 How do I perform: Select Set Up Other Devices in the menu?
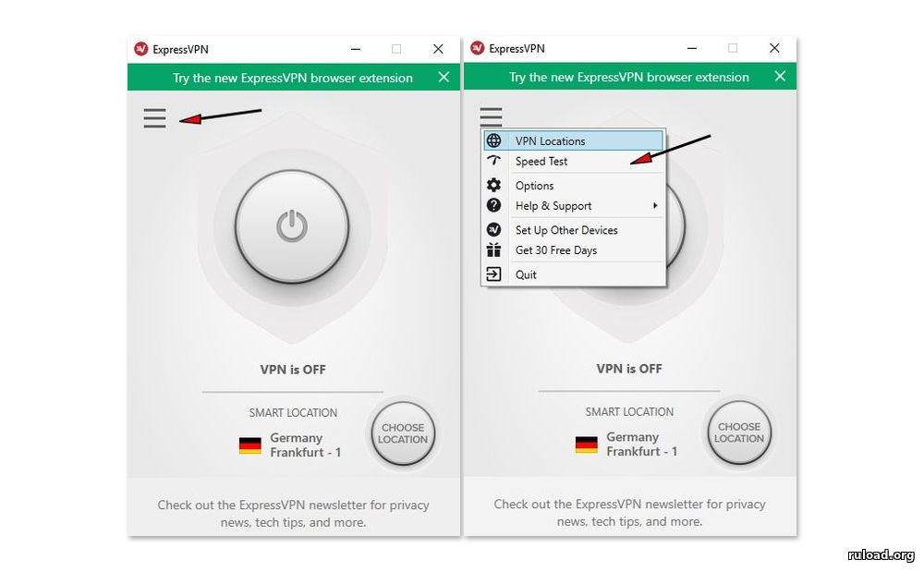[x=574, y=230]
